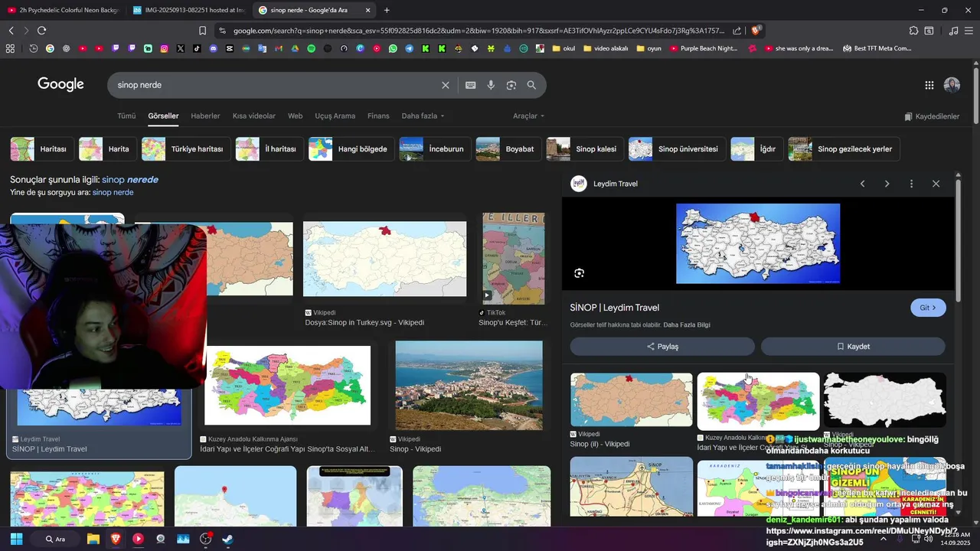Open the Instagram bookmark
The width and height of the screenshot is (980, 551).
tap(164, 48)
